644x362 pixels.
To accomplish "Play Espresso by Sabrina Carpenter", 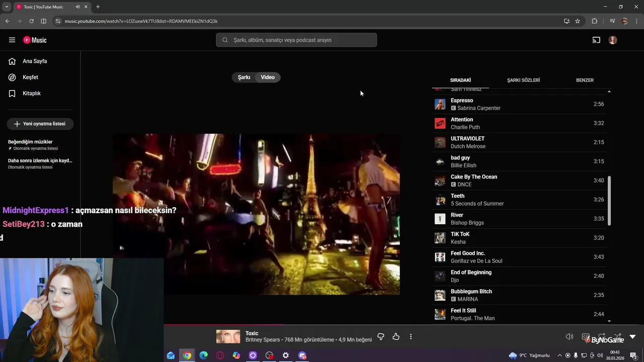I will (520, 104).
